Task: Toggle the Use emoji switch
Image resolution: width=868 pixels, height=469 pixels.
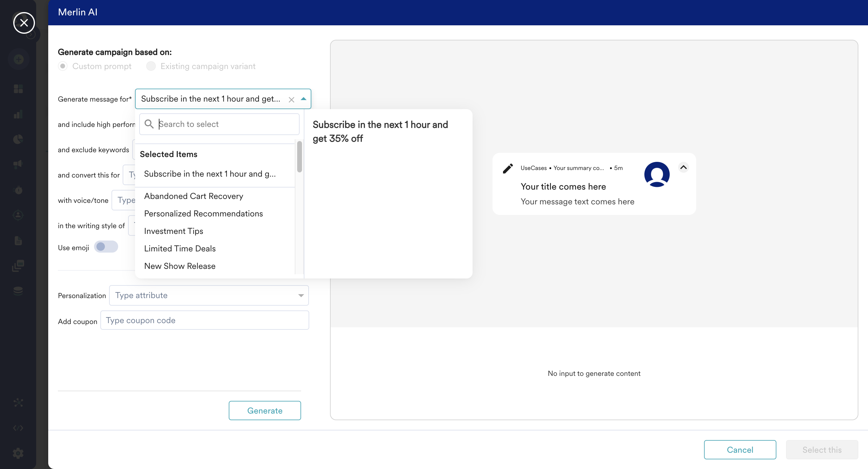Action: pos(106,247)
